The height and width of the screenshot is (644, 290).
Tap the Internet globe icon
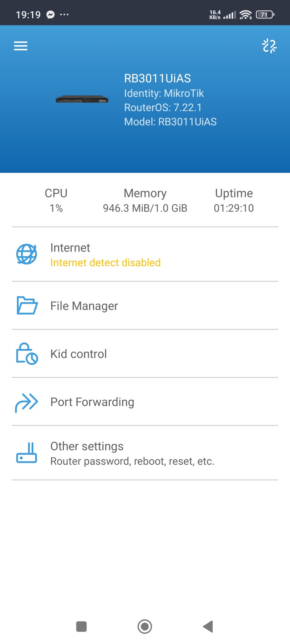[x=26, y=254]
